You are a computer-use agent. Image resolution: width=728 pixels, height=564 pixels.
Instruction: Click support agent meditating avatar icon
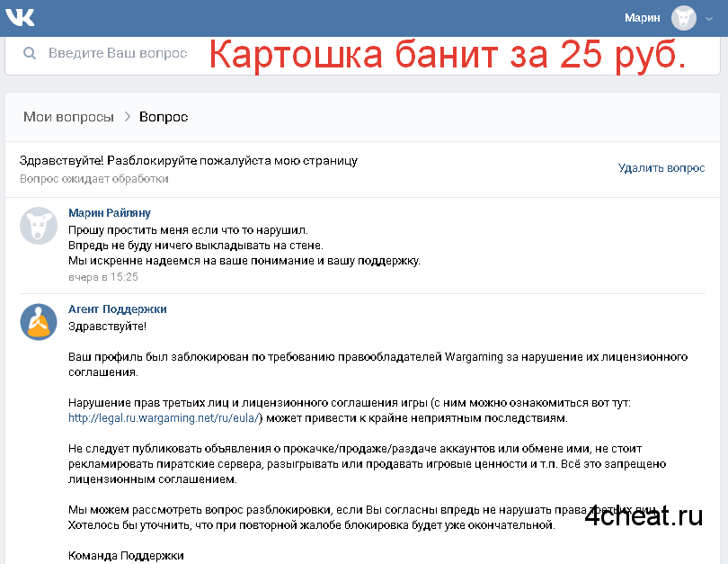coord(39,322)
